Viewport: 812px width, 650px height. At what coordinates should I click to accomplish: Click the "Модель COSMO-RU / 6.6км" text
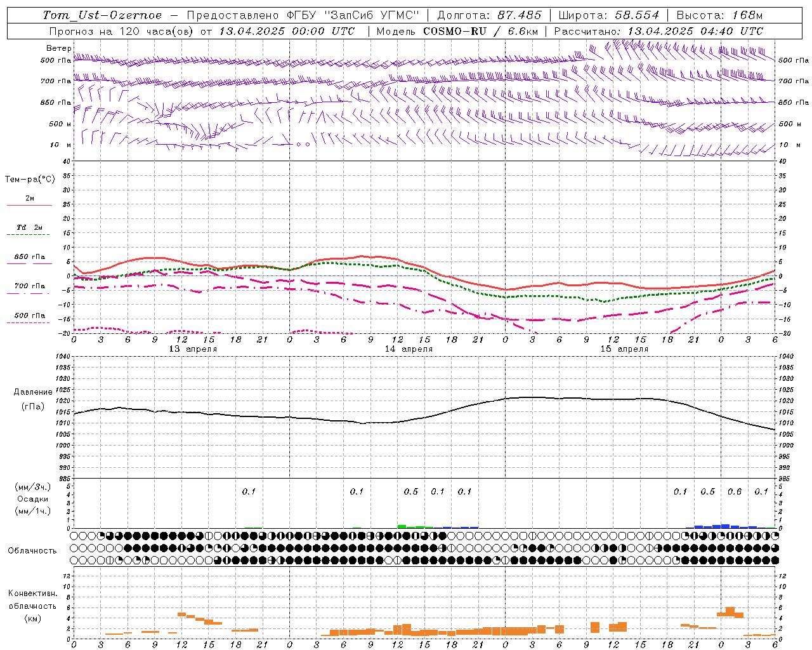click(x=456, y=31)
